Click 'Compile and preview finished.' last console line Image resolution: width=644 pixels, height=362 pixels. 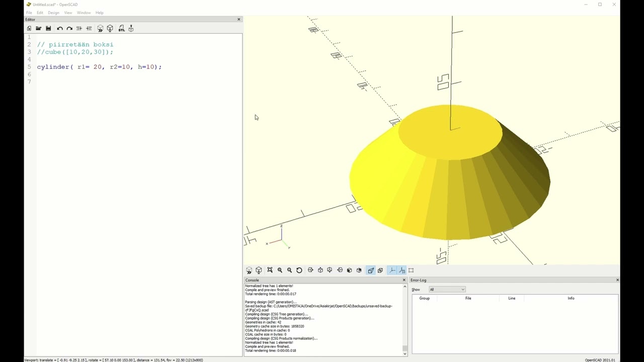(267, 346)
